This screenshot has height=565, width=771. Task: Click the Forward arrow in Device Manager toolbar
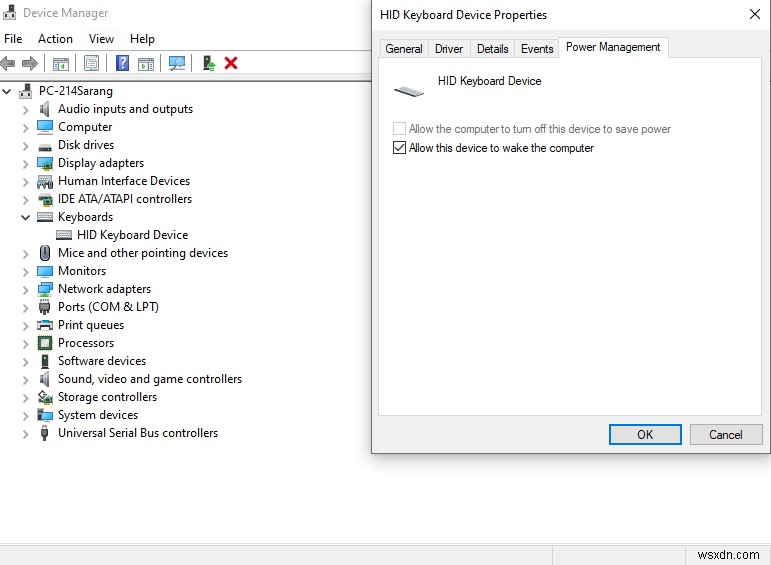30,63
